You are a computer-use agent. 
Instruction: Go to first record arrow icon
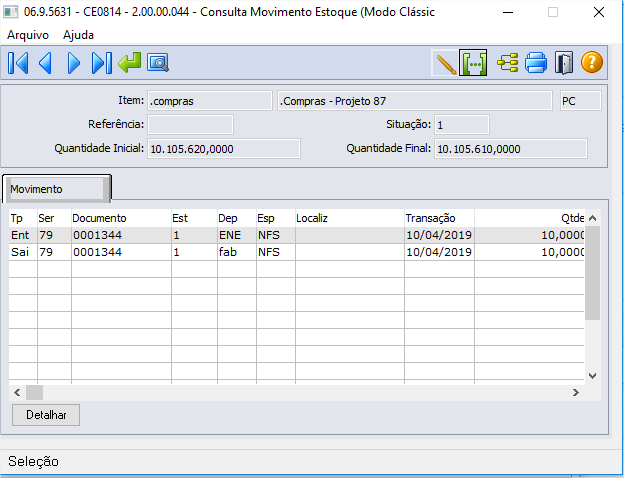point(18,63)
